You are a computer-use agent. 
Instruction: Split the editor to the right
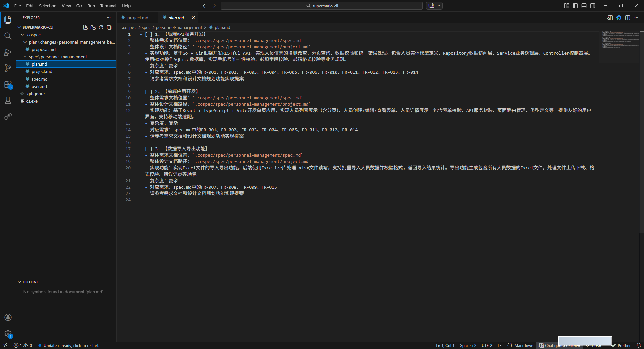[x=628, y=18]
